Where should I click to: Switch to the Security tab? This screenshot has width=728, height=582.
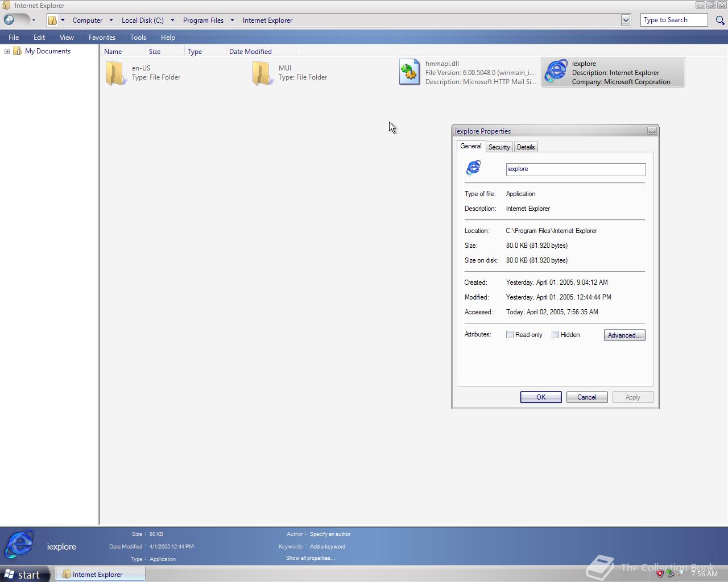point(499,147)
